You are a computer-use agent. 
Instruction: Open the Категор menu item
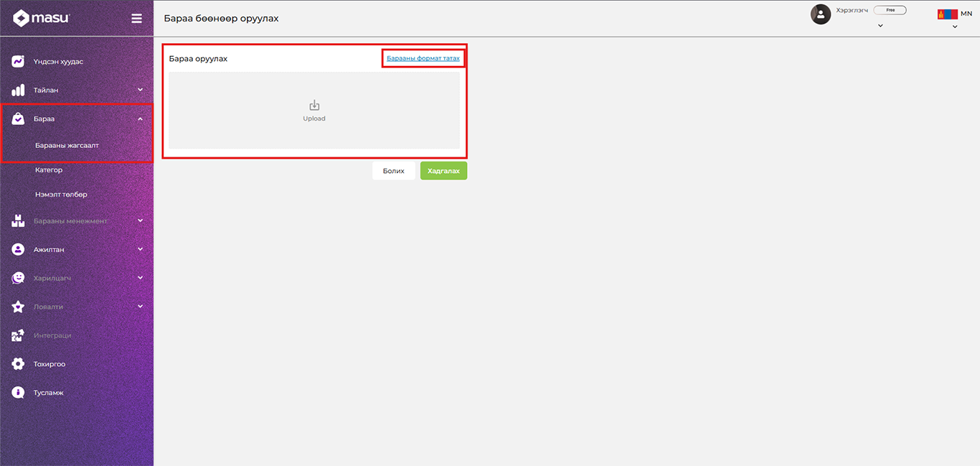(49, 170)
